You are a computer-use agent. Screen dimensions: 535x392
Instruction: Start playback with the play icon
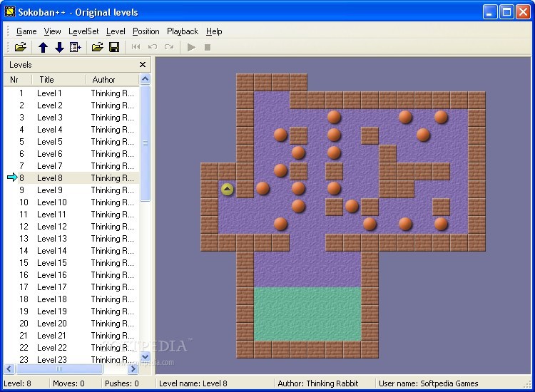pyautogui.click(x=191, y=47)
